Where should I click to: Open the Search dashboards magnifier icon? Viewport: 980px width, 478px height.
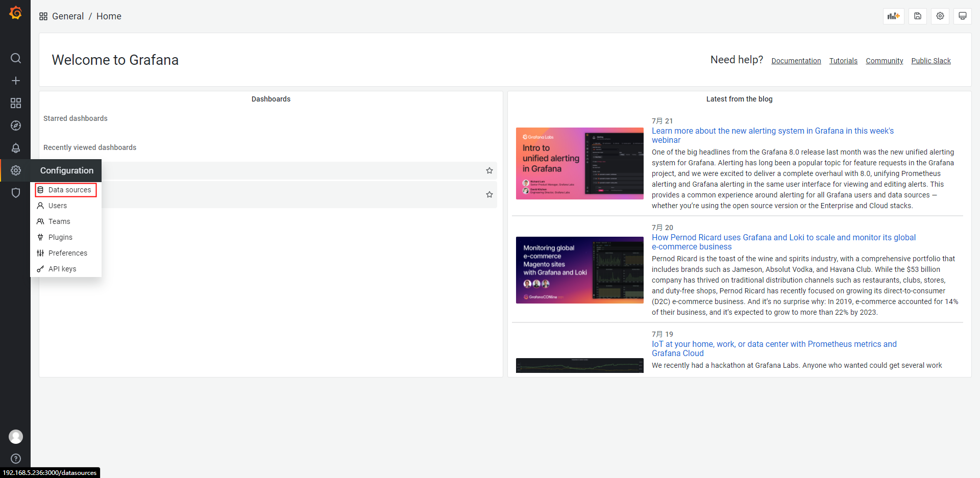tap(16, 58)
